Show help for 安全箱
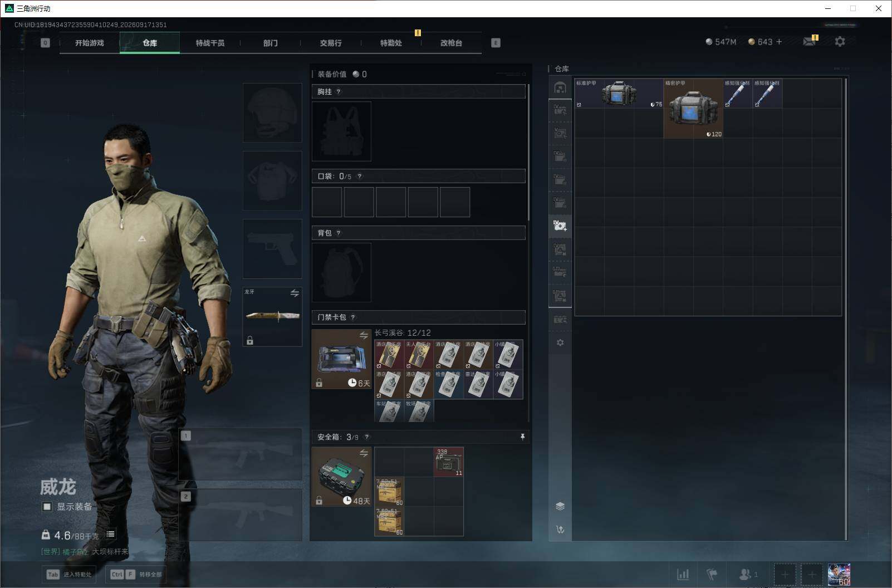This screenshot has height=588, width=892. [366, 437]
